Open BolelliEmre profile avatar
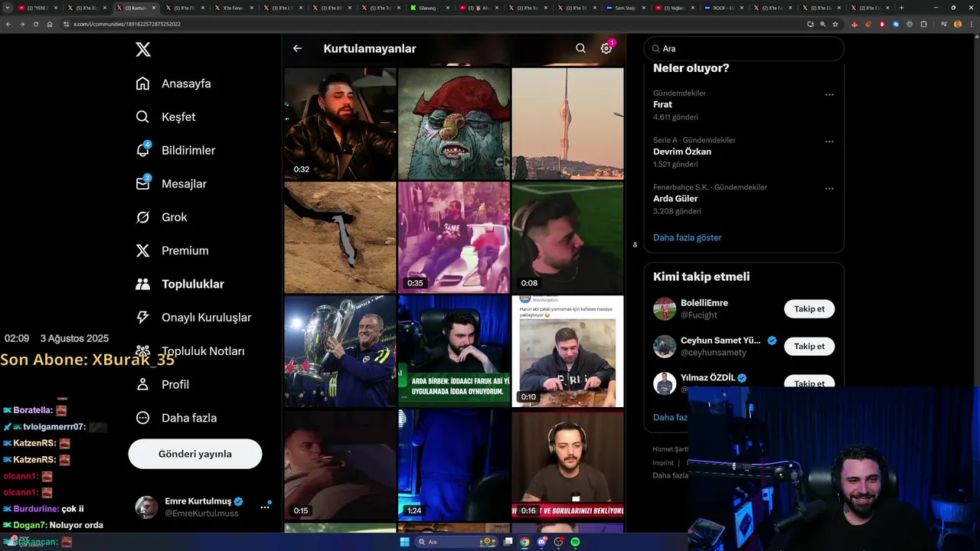 [665, 309]
